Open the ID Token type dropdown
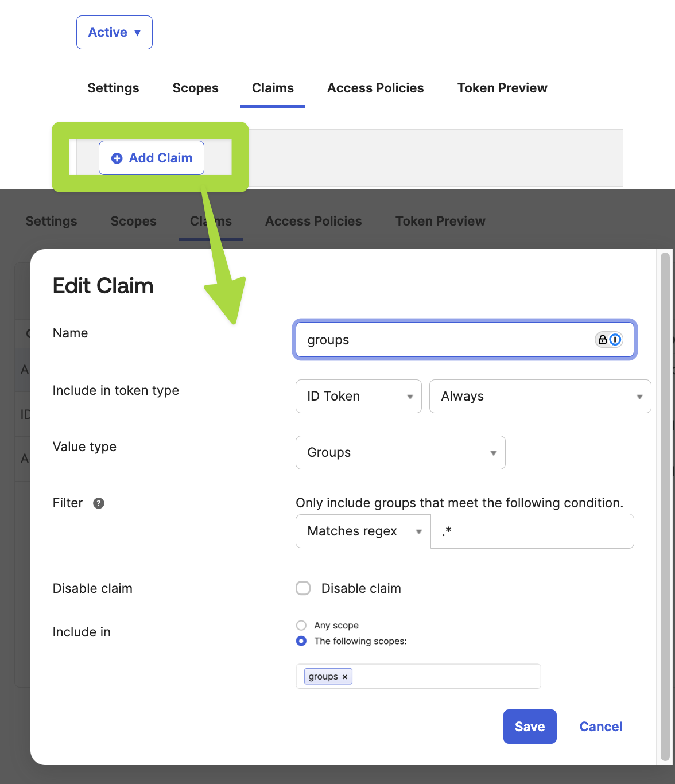 pos(358,397)
